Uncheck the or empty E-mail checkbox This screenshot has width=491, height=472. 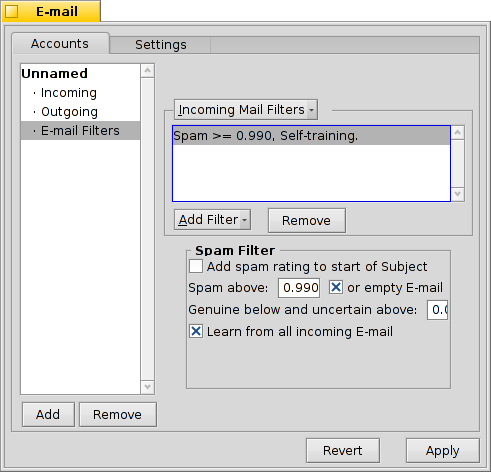tap(336, 287)
